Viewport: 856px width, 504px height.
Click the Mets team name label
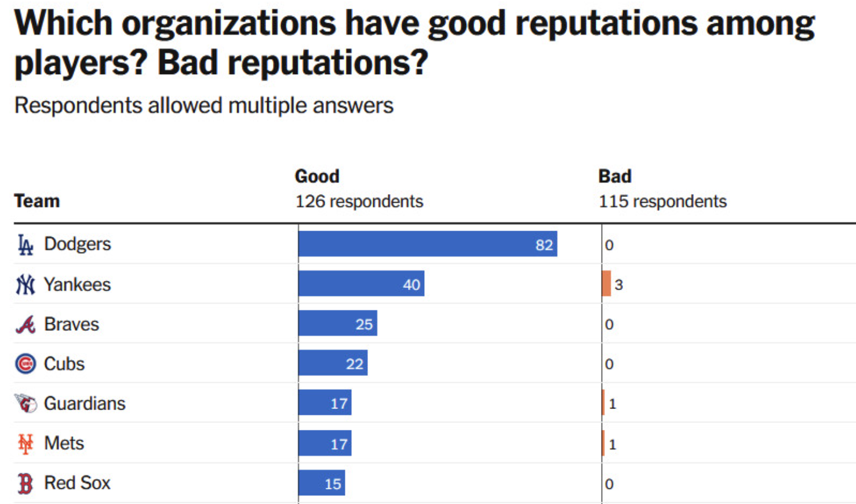pos(64,443)
